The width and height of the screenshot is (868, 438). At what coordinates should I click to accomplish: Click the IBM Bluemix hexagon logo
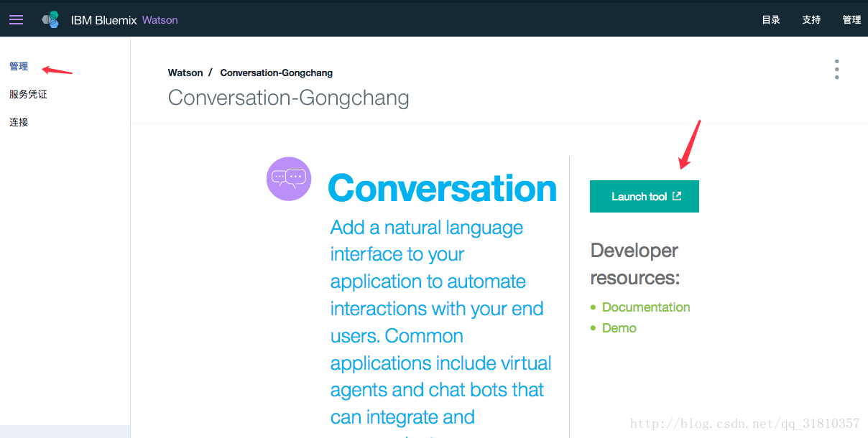pyautogui.click(x=50, y=20)
